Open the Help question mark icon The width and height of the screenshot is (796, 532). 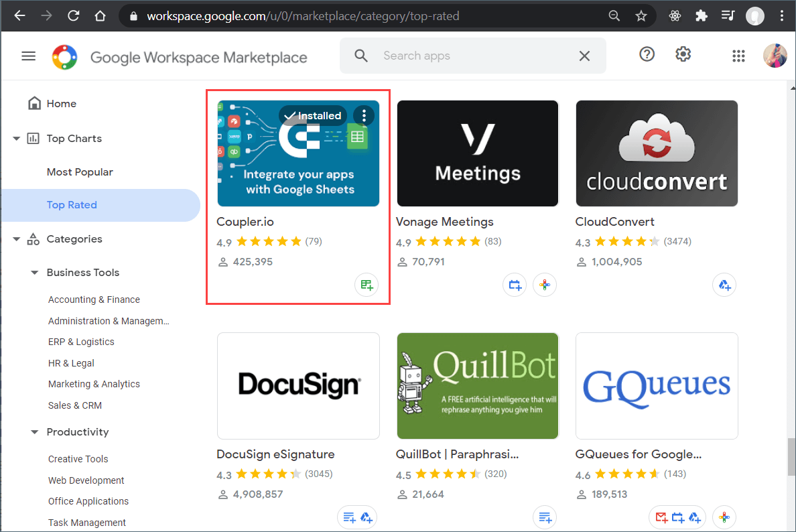point(647,54)
